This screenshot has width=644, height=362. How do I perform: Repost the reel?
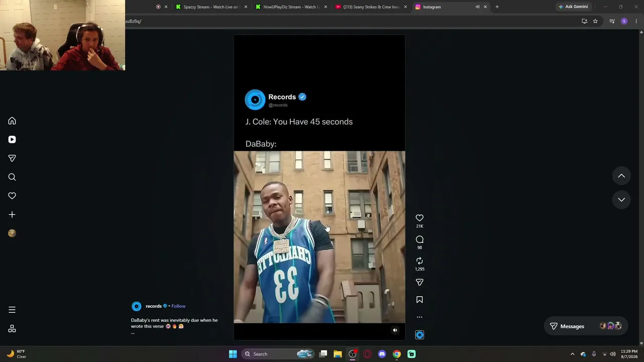[x=420, y=260]
